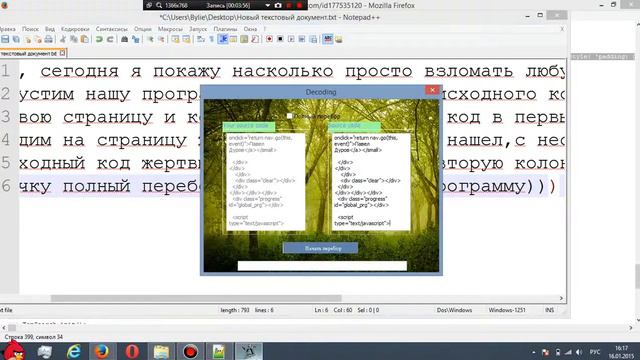Toggle the highlighted Indent Guide toolbar icon
The image size is (640, 360).
223,39
